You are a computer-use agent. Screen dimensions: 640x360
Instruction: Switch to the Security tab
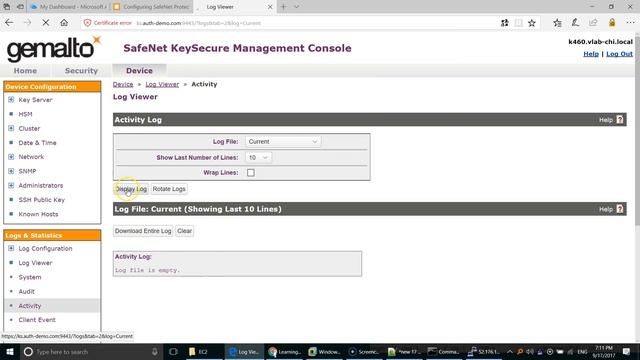tap(81, 71)
